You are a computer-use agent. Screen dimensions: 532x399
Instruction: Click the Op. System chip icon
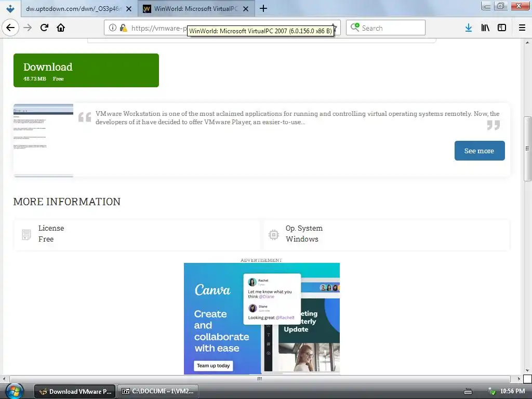[x=273, y=234]
